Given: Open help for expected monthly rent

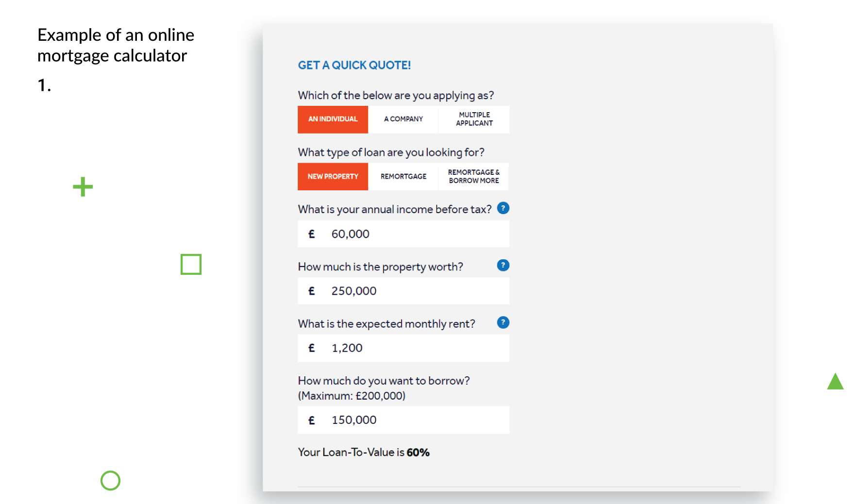Looking at the screenshot, I should point(503,322).
